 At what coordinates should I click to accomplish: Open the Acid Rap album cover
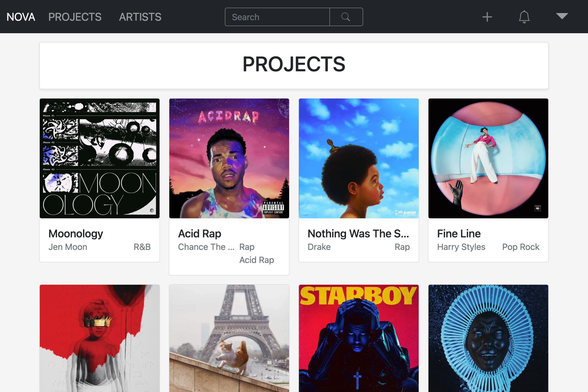(x=229, y=158)
